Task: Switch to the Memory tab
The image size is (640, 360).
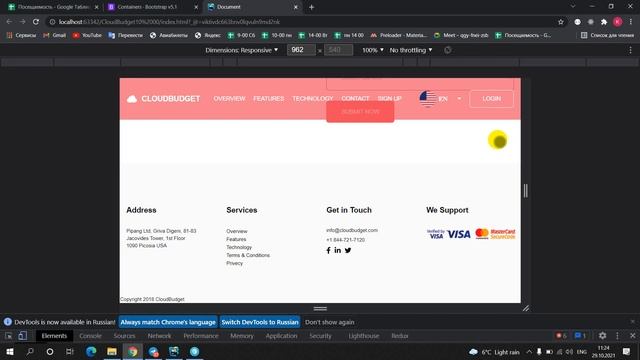Action: 242,336
